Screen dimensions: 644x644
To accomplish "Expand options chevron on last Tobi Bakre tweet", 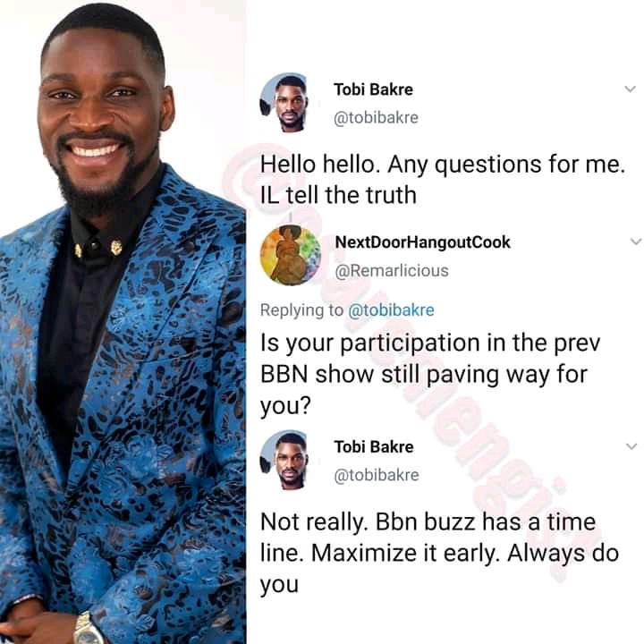I will tap(631, 446).
